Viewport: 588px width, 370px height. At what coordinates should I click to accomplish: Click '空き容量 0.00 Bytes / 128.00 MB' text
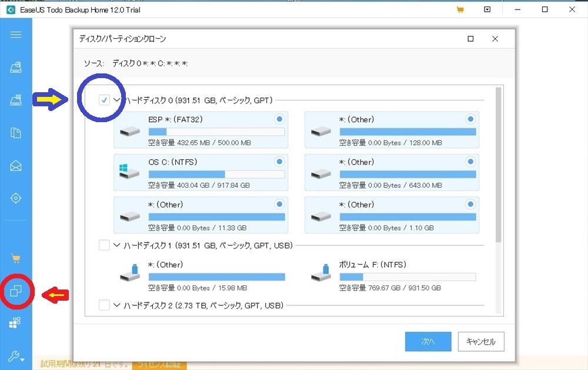coord(391,143)
